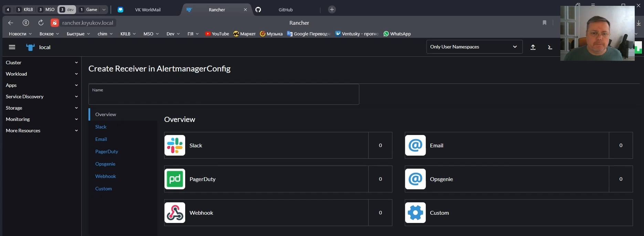The height and width of the screenshot is (236, 644).
Task: Open the hamburger navigation menu
Action: (x=12, y=47)
